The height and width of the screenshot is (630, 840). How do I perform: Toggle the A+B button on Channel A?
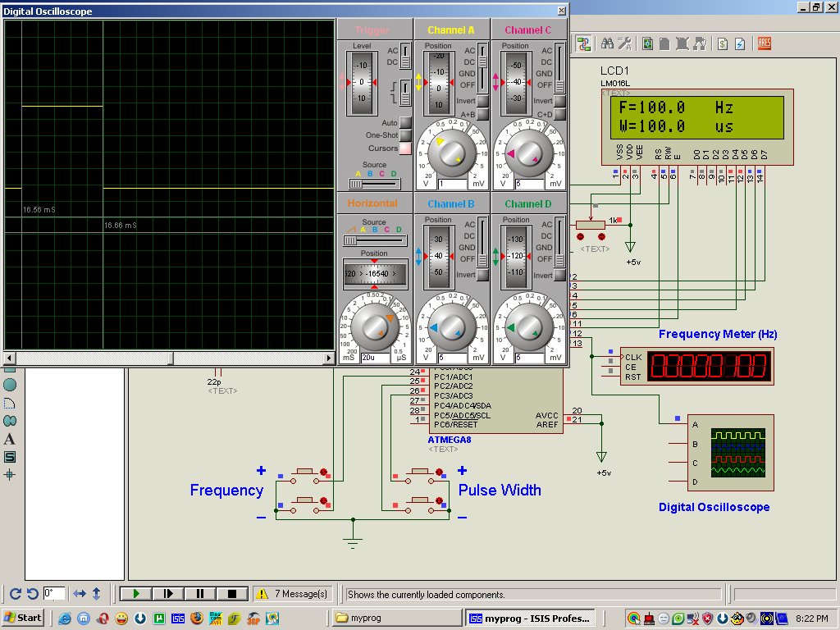(x=483, y=114)
